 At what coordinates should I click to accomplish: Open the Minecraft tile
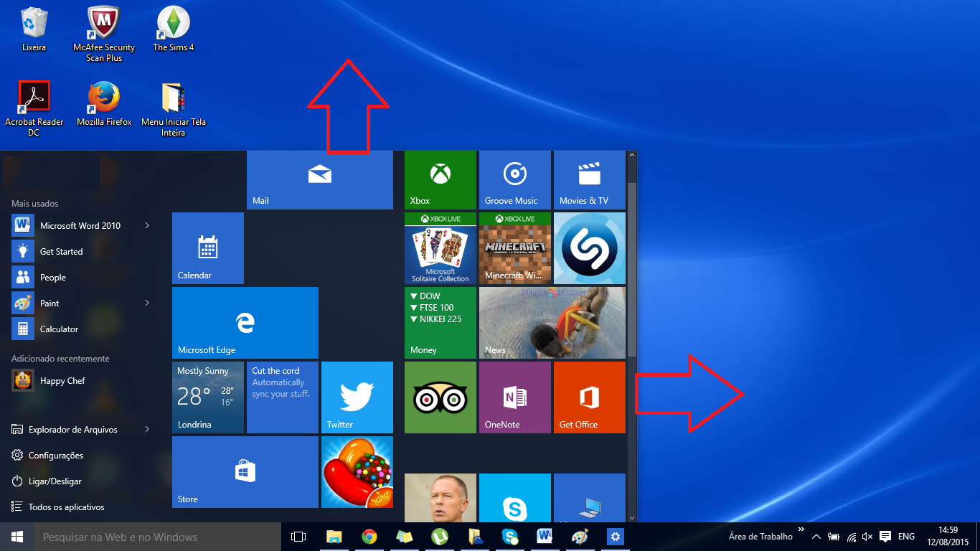515,248
